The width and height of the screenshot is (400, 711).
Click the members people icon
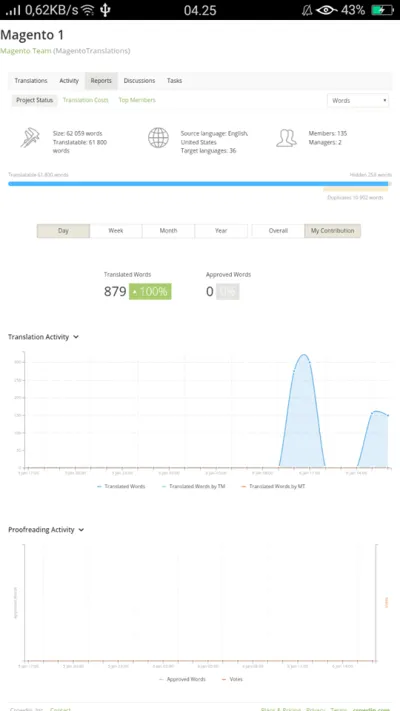click(286, 138)
